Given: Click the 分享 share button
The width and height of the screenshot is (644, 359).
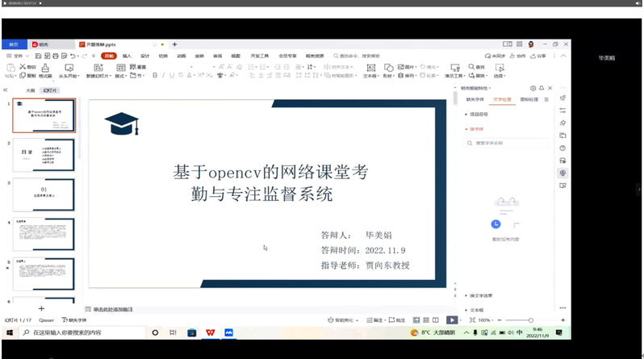Looking at the screenshot, I should click(538, 56).
